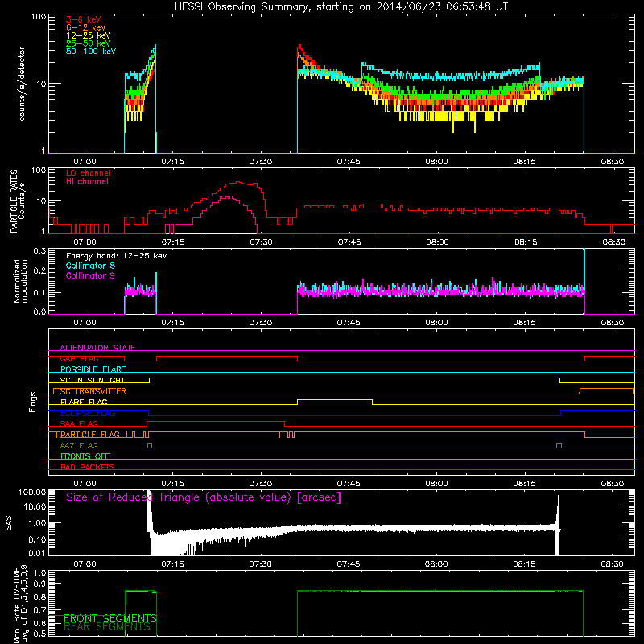Click the SAS axis label
644x644 pixels.
coord(9,523)
